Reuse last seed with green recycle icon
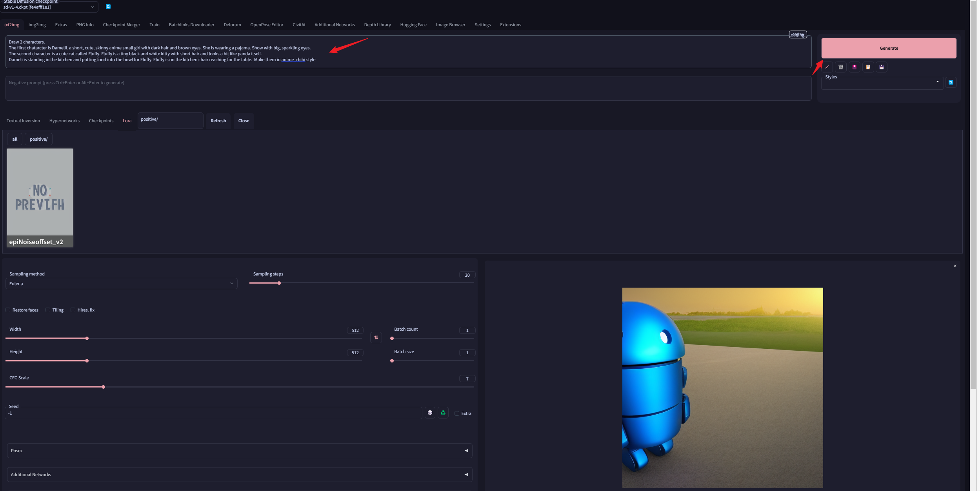 point(443,413)
